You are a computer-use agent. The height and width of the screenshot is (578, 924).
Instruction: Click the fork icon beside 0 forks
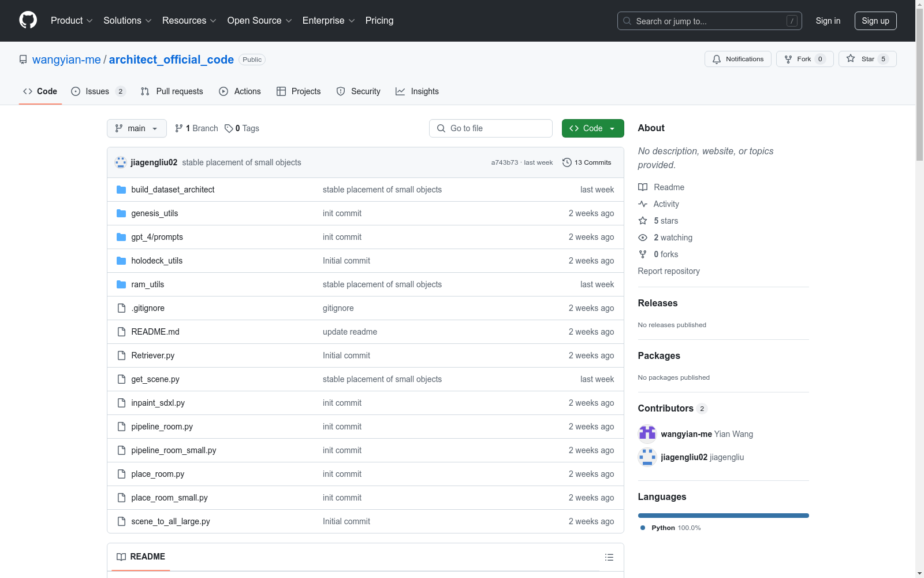pos(643,254)
